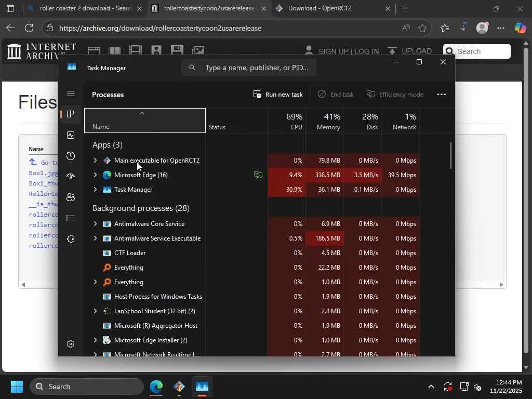Click Task Manager vertical scrollbar thumb
The width and height of the screenshot is (532, 399).
click(x=451, y=156)
